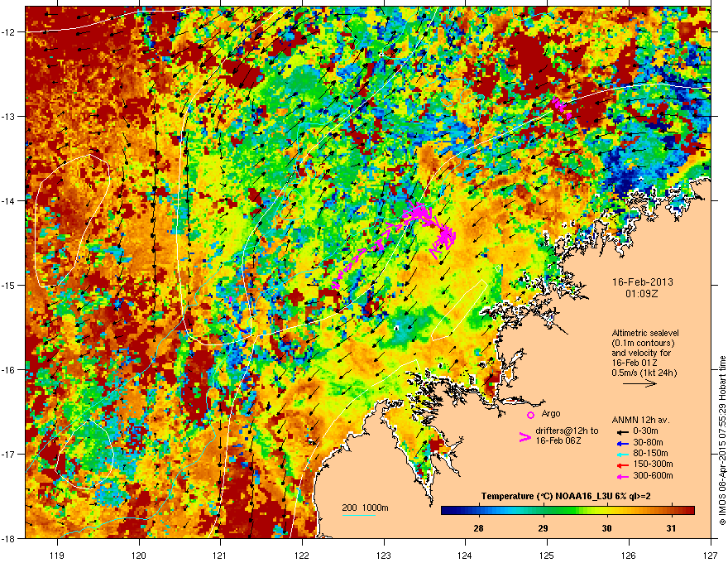Select the black 0-30m arrow legend marker

(622, 431)
